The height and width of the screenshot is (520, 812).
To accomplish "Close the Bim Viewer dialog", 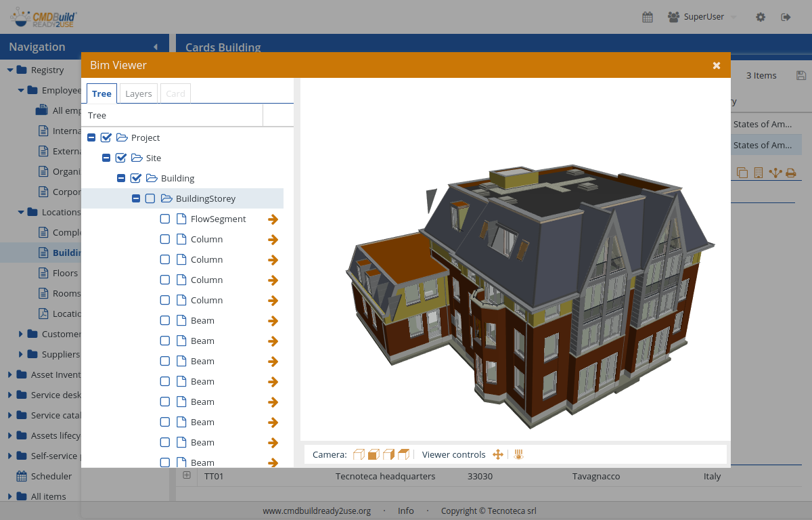I will click(x=717, y=66).
